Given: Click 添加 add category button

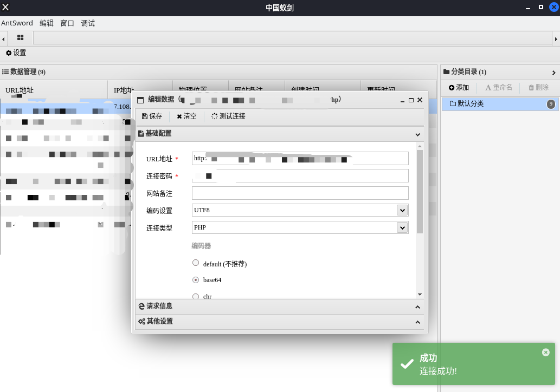Looking at the screenshot, I should [459, 87].
